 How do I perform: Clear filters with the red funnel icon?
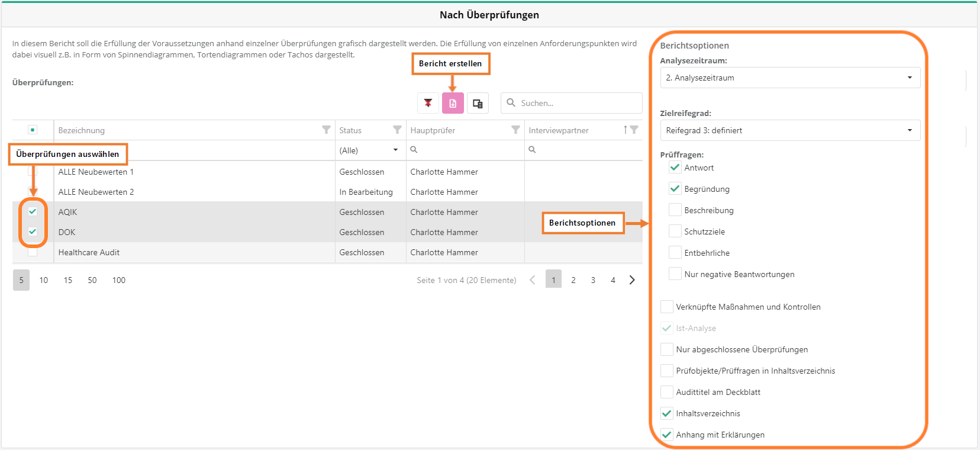[428, 103]
